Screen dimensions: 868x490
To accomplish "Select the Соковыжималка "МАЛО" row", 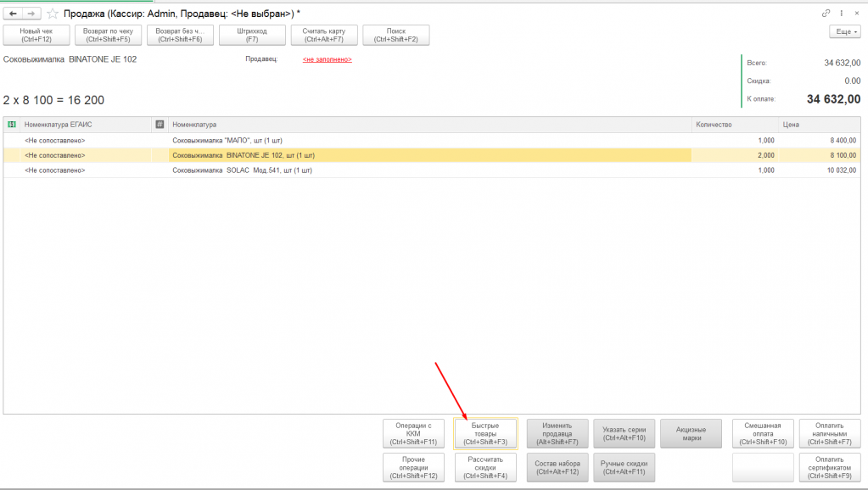I will pos(432,141).
